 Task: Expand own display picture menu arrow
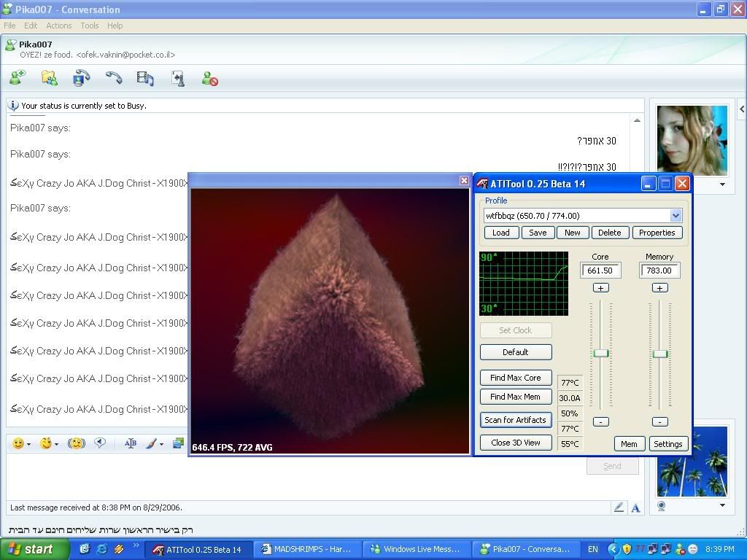click(x=723, y=505)
